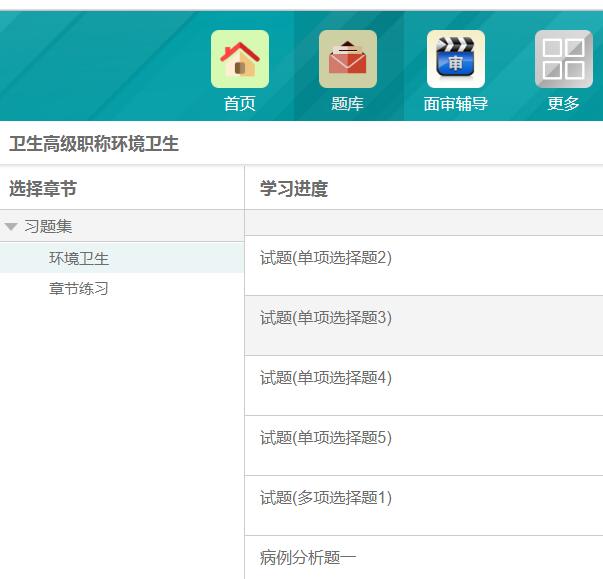This screenshot has height=579, width=603.
Task: Collapse the 习题集 tree triangle
Action: click(x=11, y=226)
